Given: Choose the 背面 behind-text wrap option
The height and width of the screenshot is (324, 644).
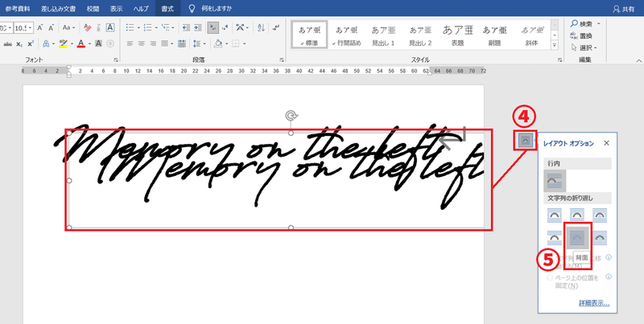Looking at the screenshot, I should click(x=577, y=237).
